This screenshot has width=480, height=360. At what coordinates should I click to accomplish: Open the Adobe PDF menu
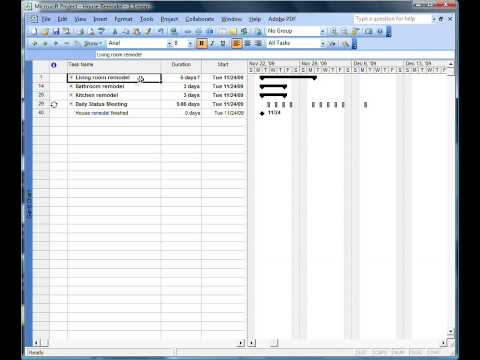(x=282, y=19)
